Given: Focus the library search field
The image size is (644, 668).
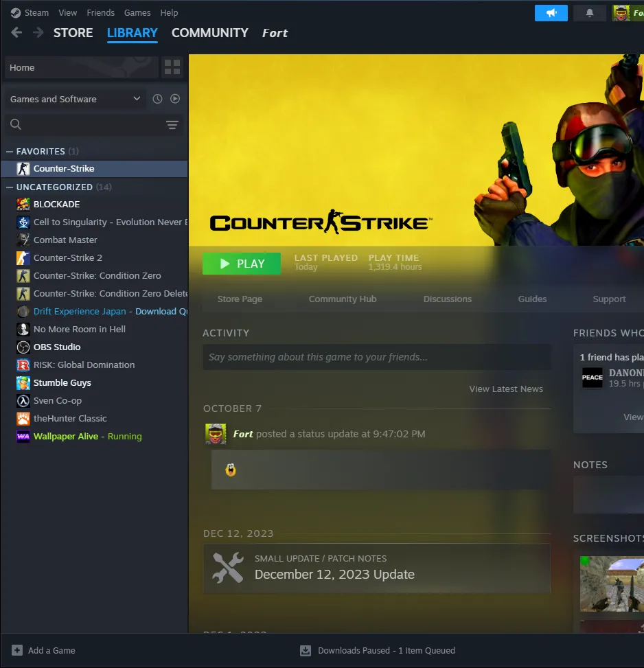Looking at the screenshot, I should 93,124.
